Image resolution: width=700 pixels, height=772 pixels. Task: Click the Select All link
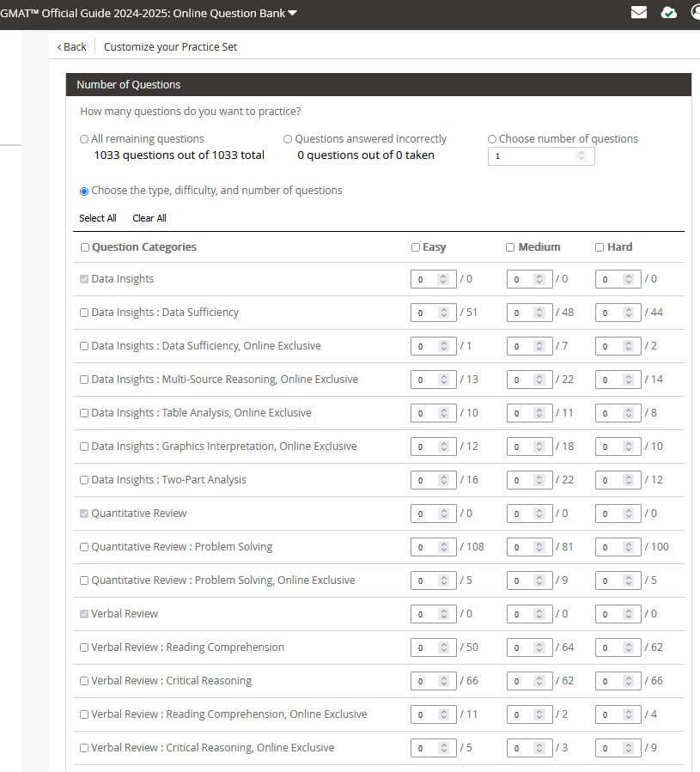click(98, 218)
